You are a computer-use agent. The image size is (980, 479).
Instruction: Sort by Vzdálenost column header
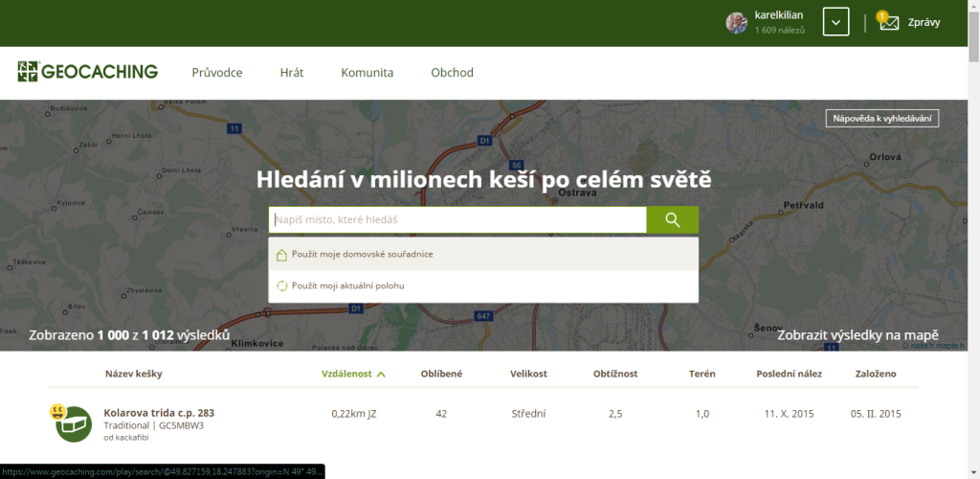click(346, 374)
